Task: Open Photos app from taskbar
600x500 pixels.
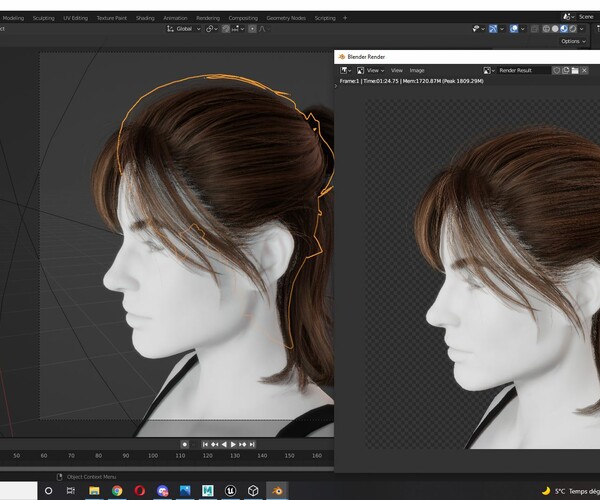Action: pyautogui.click(x=185, y=490)
